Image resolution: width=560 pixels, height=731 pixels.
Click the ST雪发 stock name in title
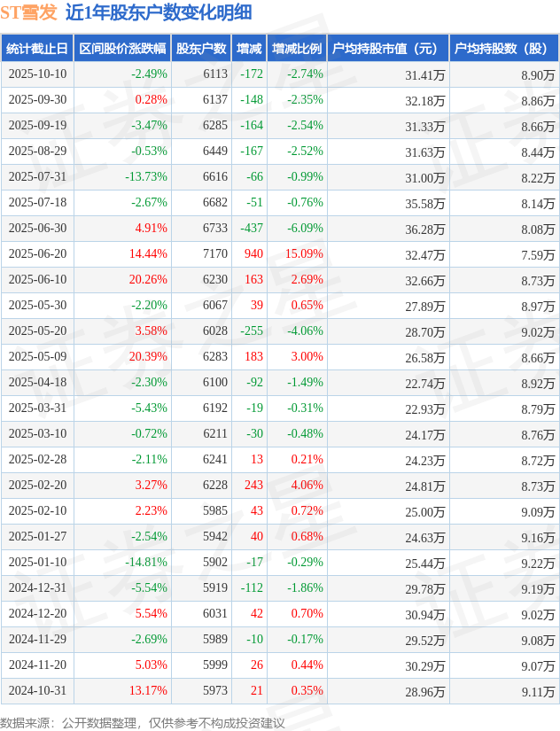(x=28, y=12)
